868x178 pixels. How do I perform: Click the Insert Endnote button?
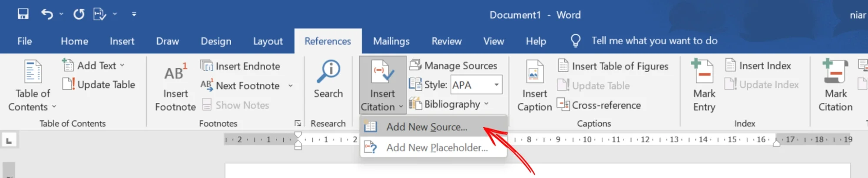pos(241,66)
